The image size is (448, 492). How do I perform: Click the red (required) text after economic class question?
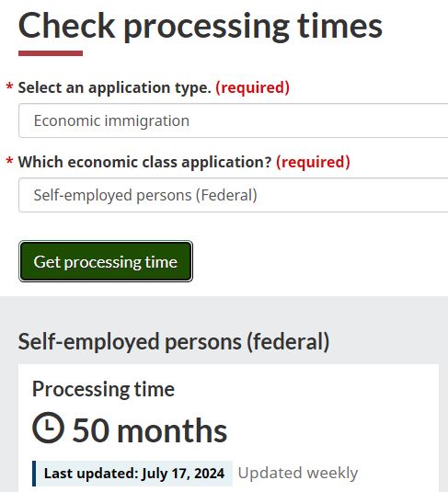313,162
